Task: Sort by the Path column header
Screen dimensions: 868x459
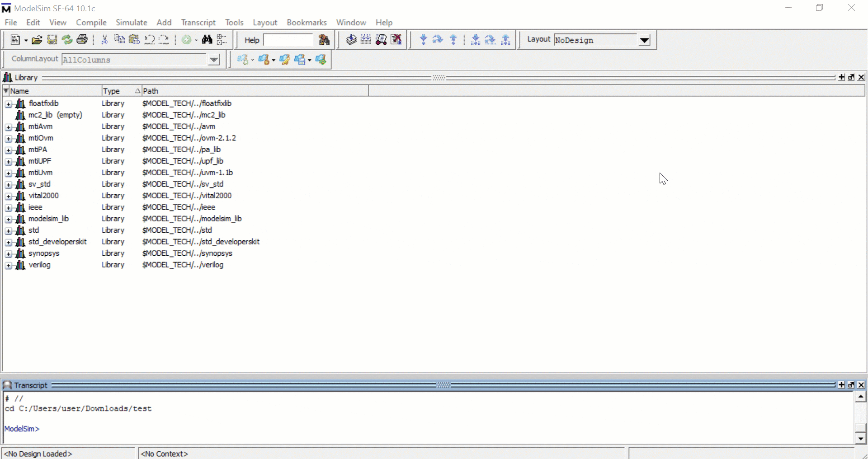Action: (x=255, y=91)
